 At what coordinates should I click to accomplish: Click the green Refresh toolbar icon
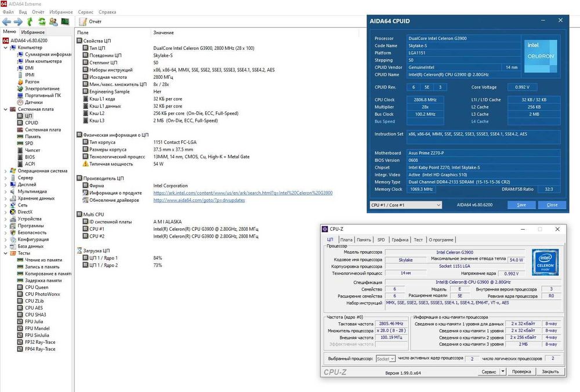click(42, 22)
